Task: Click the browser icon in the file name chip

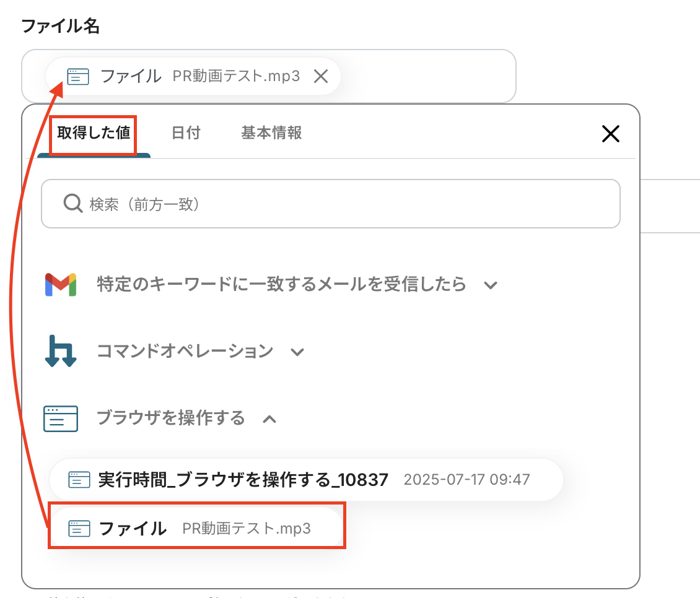Action: point(78,76)
